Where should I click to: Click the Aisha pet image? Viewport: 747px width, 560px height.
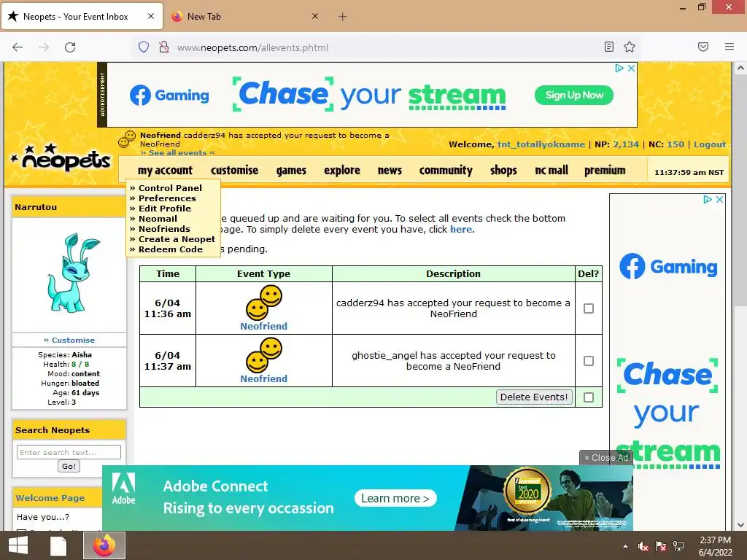point(72,273)
